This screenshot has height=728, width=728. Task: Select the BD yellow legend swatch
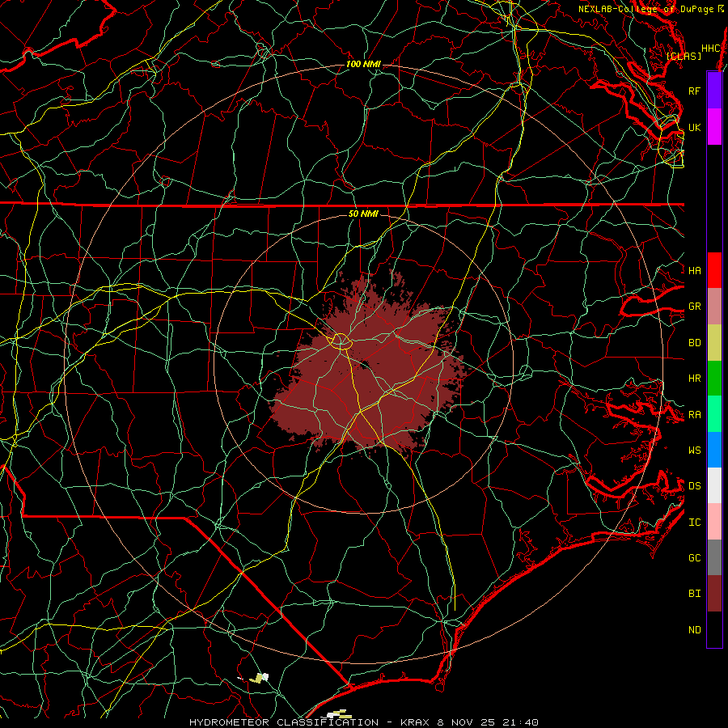714,342
